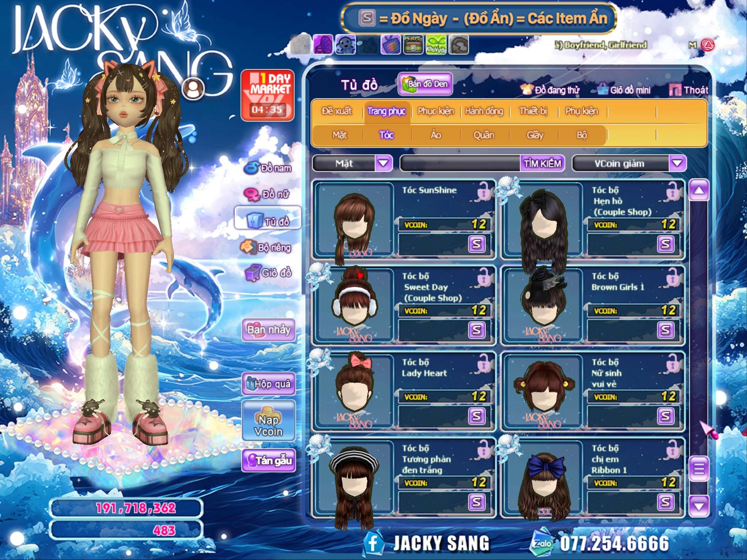Click the Nạp Vcoin button
Image resolution: width=747 pixels, height=560 pixels.
coord(268,420)
